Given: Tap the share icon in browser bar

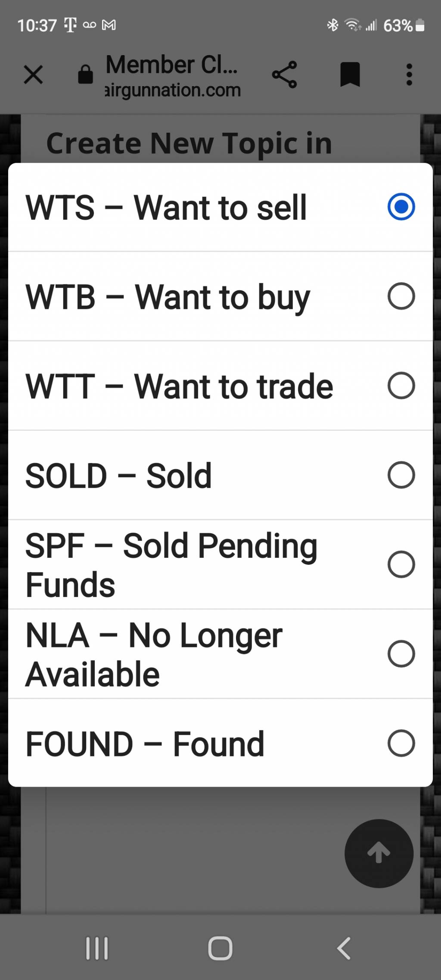Looking at the screenshot, I should point(284,75).
